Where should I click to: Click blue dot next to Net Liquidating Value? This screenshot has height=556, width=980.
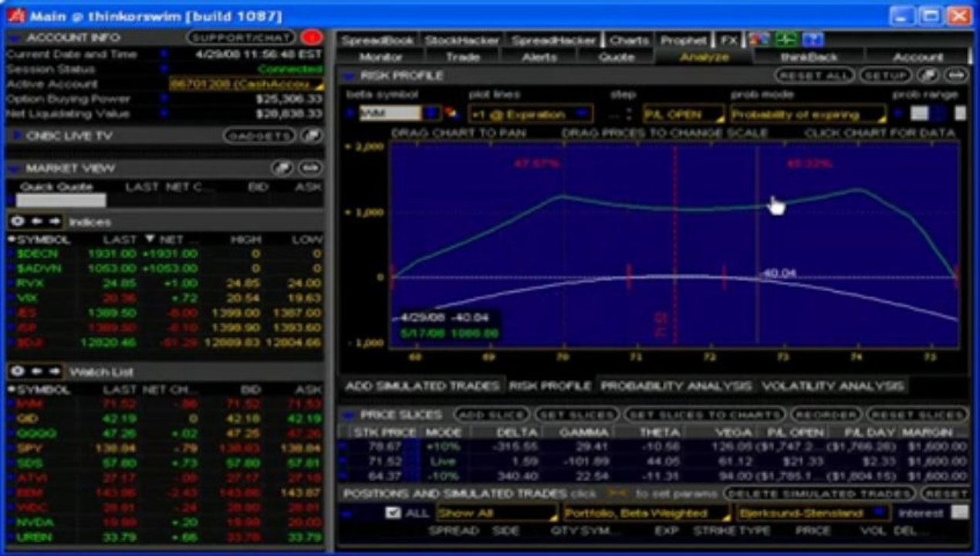coord(164,114)
